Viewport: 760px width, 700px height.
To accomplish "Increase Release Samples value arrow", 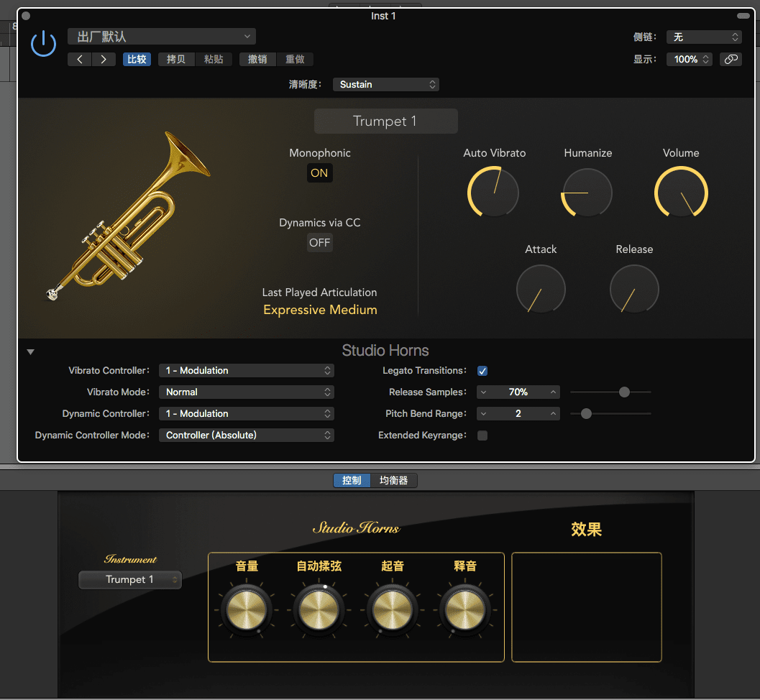I will (x=553, y=392).
